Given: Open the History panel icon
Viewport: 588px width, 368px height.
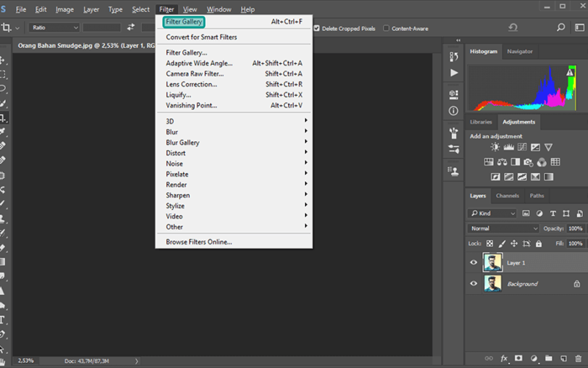Looking at the screenshot, I should 453,57.
